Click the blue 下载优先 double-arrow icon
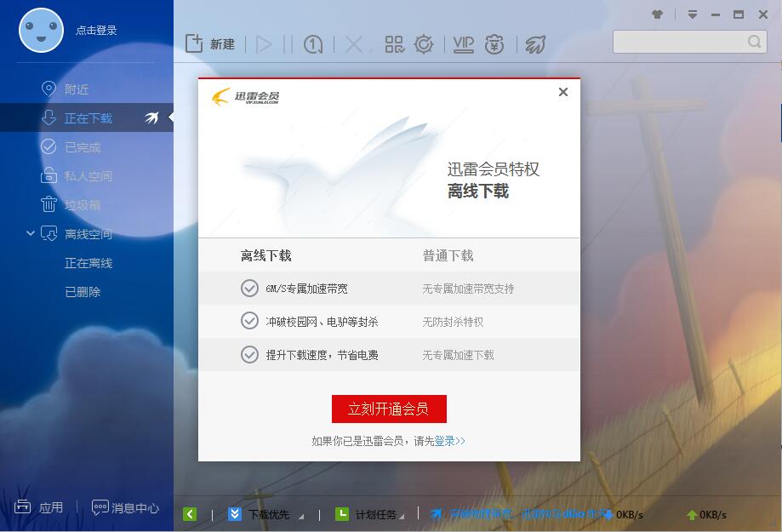This screenshot has height=532, width=782. [235, 514]
